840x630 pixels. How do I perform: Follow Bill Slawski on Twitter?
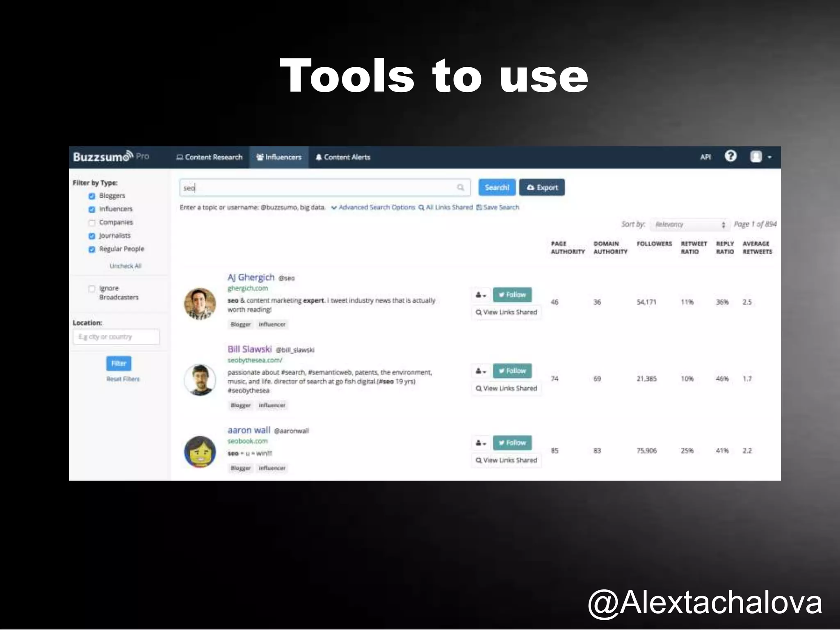tap(512, 371)
